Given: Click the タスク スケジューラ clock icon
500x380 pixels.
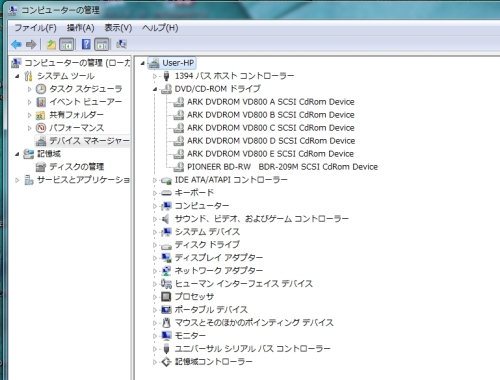Looking at the screenshot, I should [x=41, y=89].
